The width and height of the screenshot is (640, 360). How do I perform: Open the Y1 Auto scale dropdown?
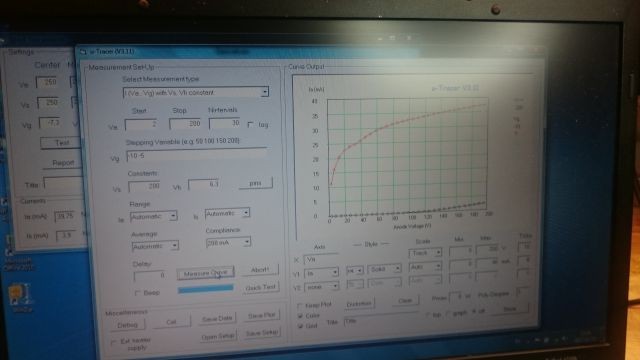pyautogui.click(x=438, y=267)
